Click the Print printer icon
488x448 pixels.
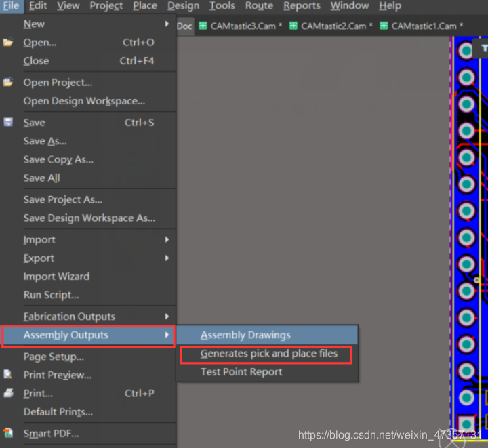[8, 393]
